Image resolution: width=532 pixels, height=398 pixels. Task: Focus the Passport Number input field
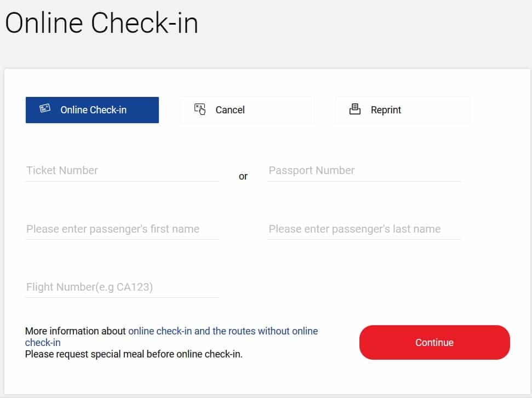364,170
